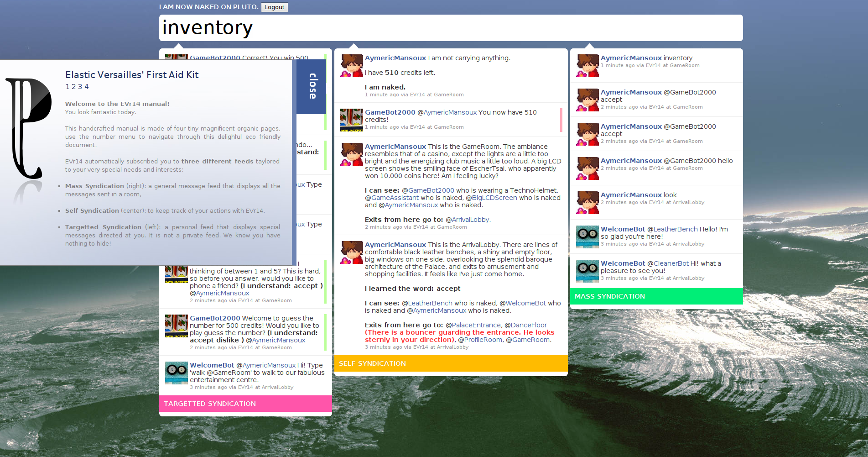Click GameBot2000 avatar beside '510 credits' message
The width and height of the screenshot is (868, 457).
352,120
